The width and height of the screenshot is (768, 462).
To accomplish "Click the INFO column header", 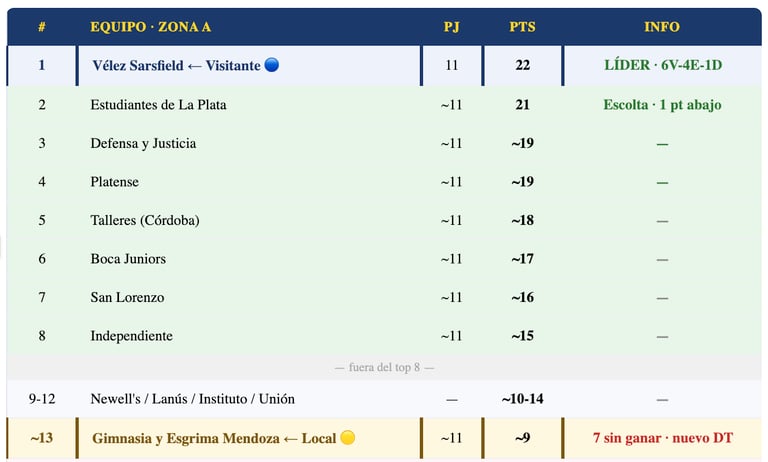I will (x=662, y=27).
